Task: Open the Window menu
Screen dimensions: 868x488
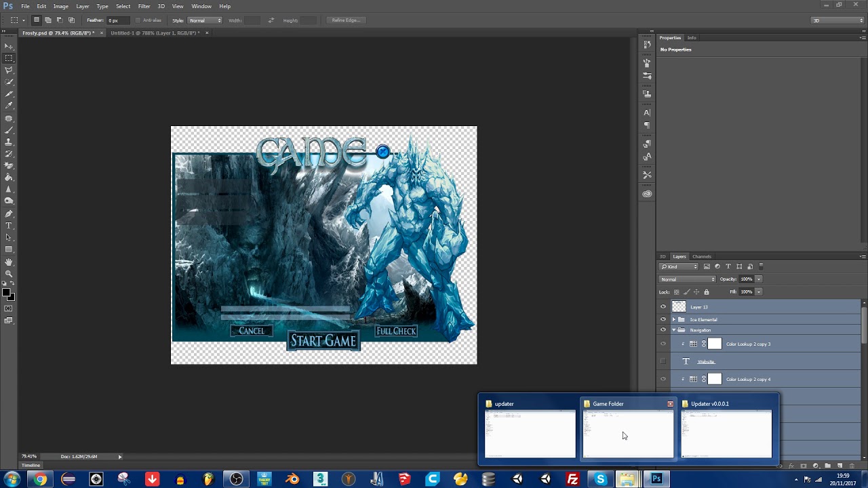Action: point(201,6)
